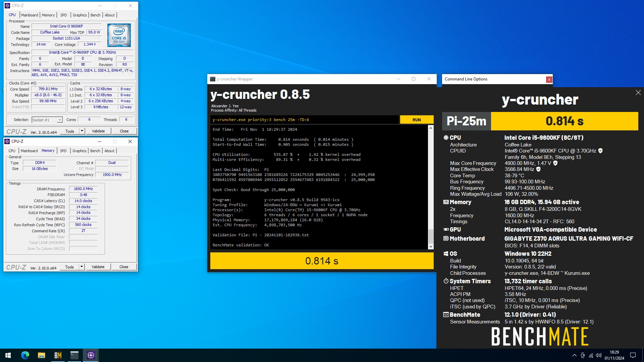Click Core Voltage 1.344 V field
Viewport: 644px width, 362px height.
point(90,44)
